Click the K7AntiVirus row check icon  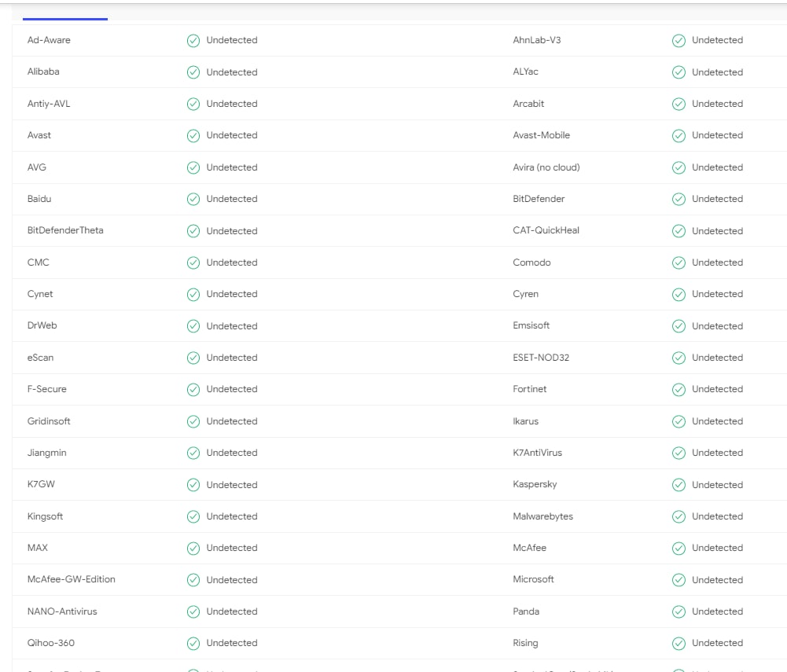coord(679,454)
